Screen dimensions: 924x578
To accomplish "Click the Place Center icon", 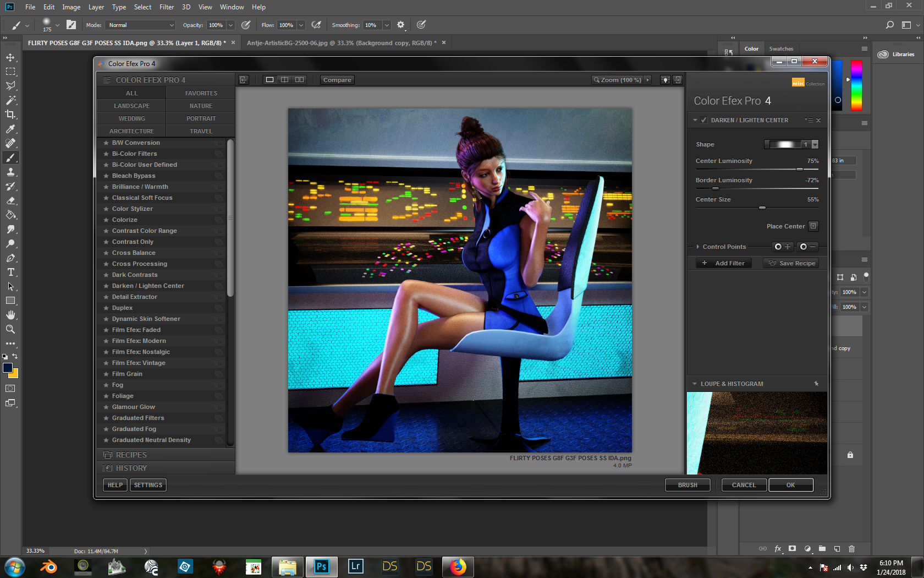I will 813,226.
